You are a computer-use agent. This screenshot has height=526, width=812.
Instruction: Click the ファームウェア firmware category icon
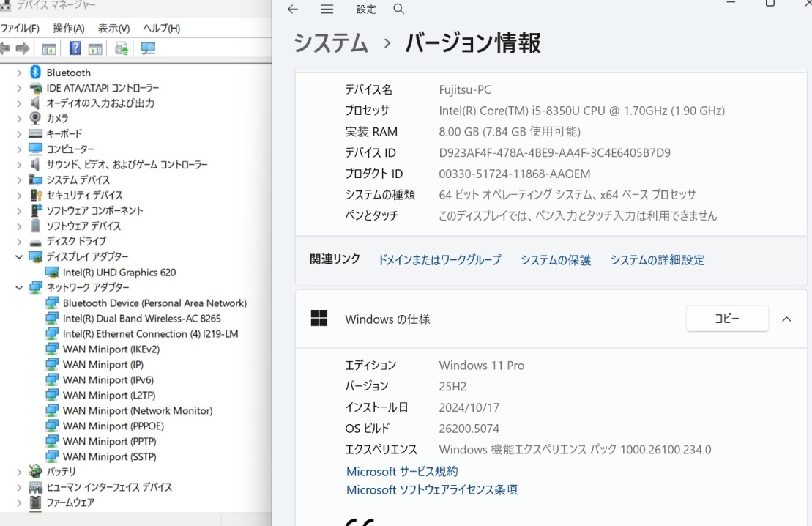click(35, 502)
